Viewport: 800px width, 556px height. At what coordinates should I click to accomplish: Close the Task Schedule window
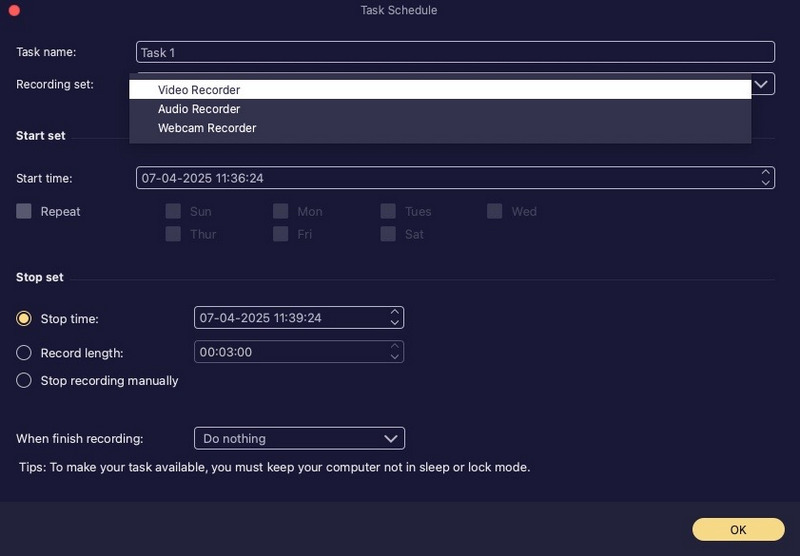tap(14, 10)
